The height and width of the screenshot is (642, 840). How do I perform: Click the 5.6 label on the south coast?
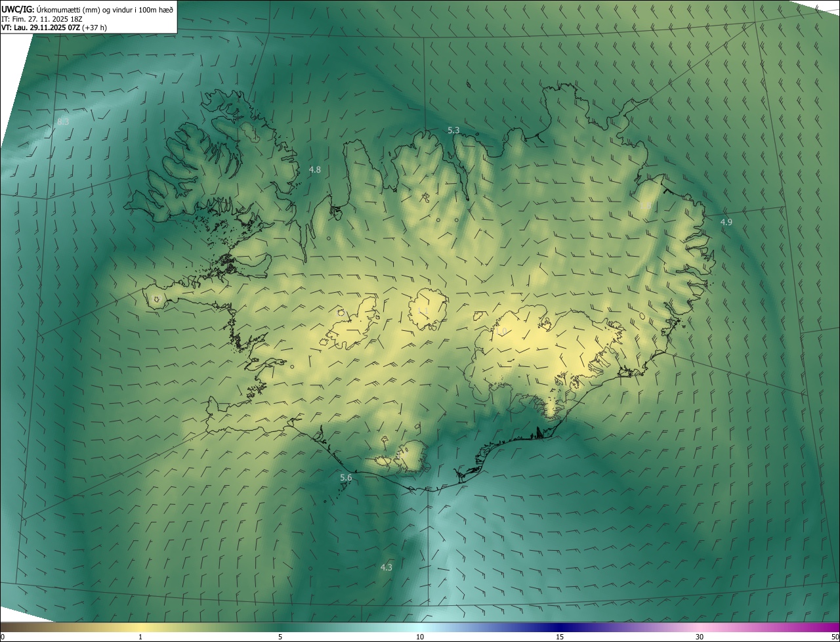pos(346,478)
